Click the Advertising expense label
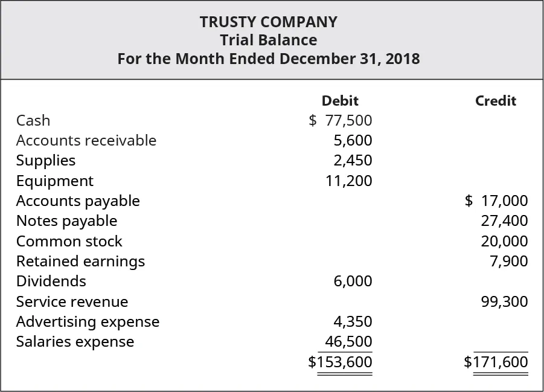Viewport: 544px width, 392px height. pos(88,322)
